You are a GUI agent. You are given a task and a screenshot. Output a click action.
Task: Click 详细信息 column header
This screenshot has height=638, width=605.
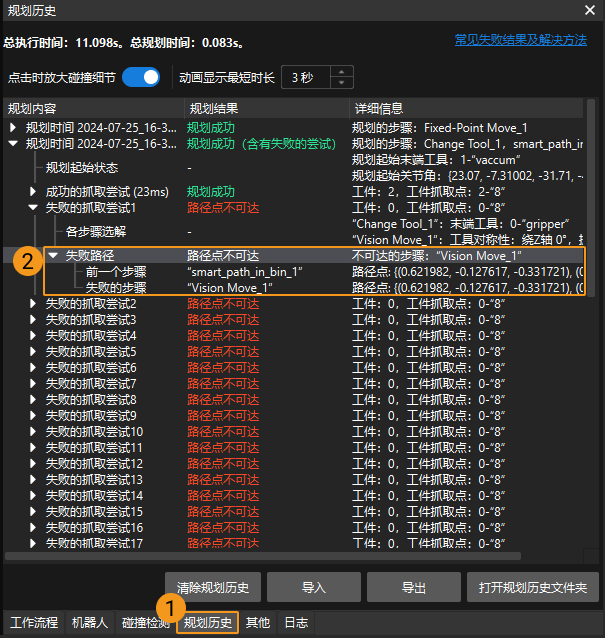click(x=466, y=108)
